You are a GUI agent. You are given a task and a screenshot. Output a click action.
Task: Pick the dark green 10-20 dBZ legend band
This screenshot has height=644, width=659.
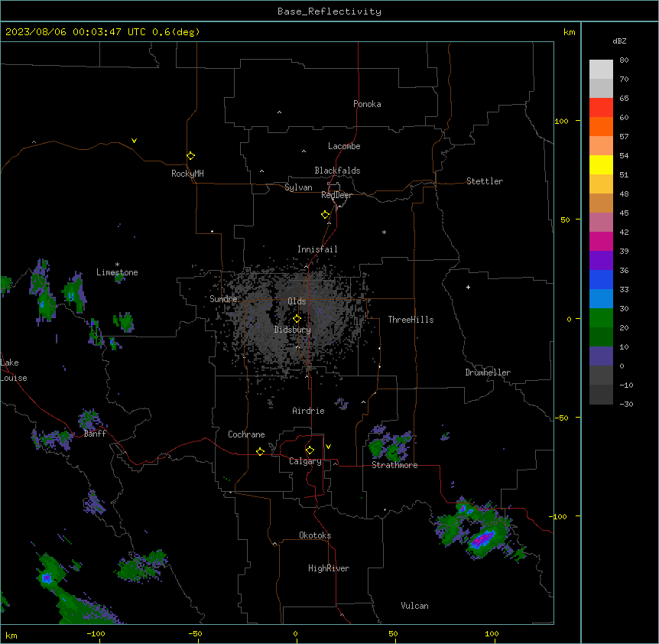pos(601,337)
